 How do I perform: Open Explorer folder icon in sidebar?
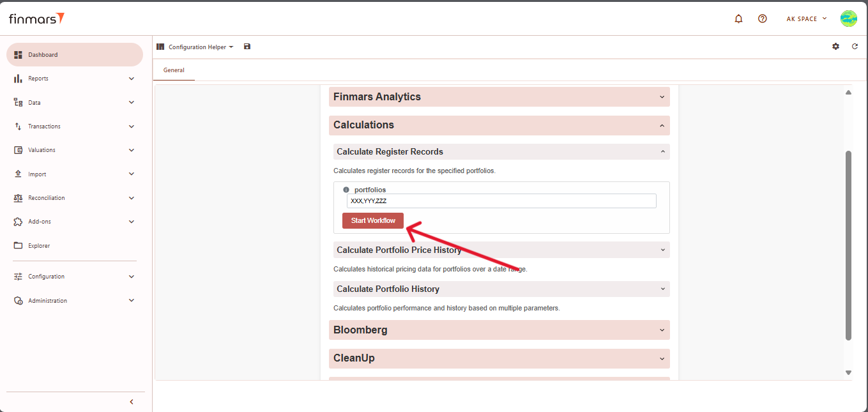(x=18, y=245)
